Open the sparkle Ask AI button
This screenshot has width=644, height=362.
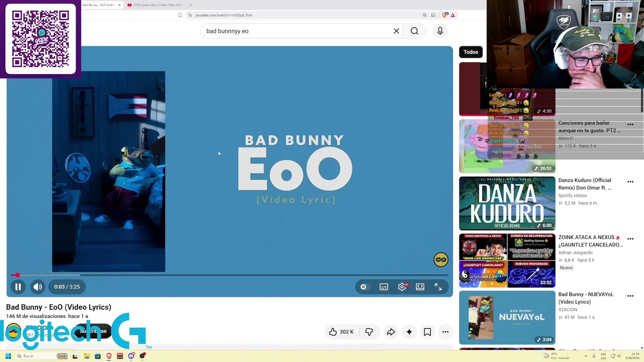pyautogui.click(x=409, y=332)
